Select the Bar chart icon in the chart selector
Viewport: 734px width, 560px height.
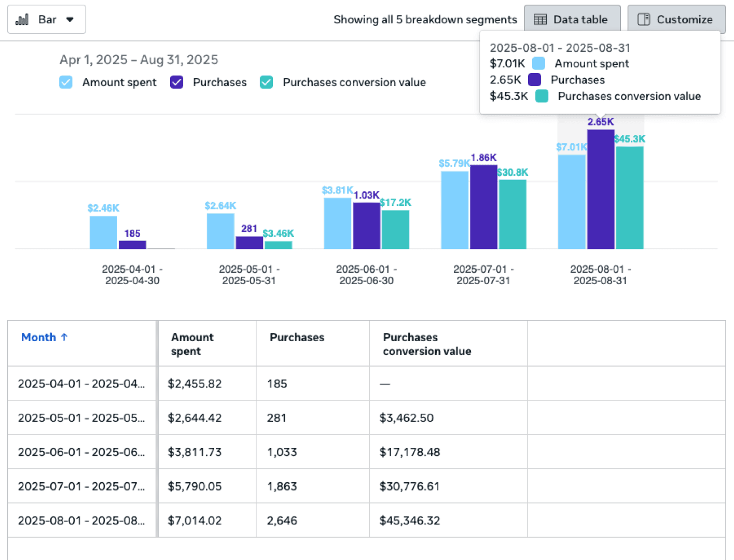click(22, 19)
